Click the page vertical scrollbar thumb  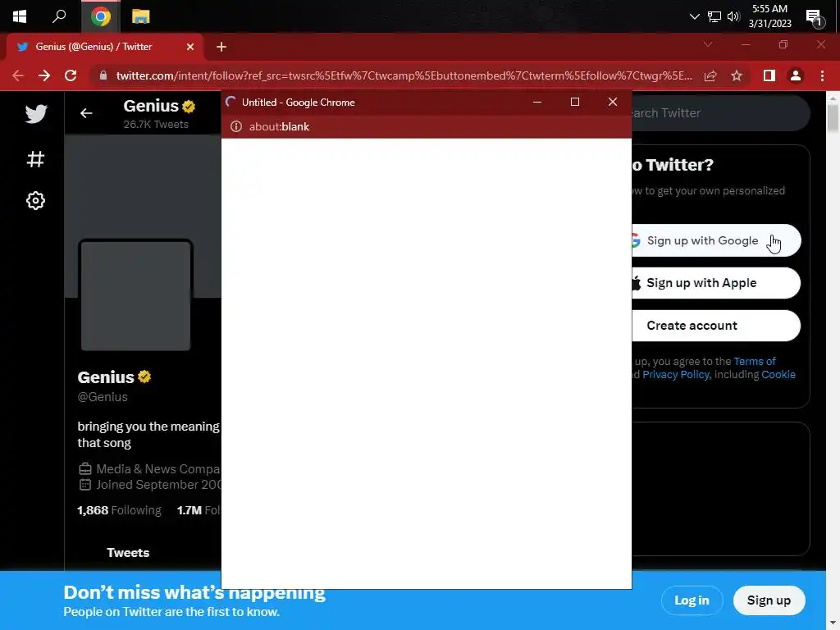coord(833,117)
